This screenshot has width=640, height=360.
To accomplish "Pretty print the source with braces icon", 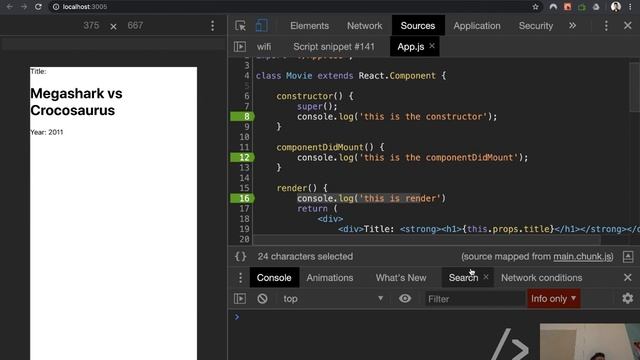I will pos(240,256).
